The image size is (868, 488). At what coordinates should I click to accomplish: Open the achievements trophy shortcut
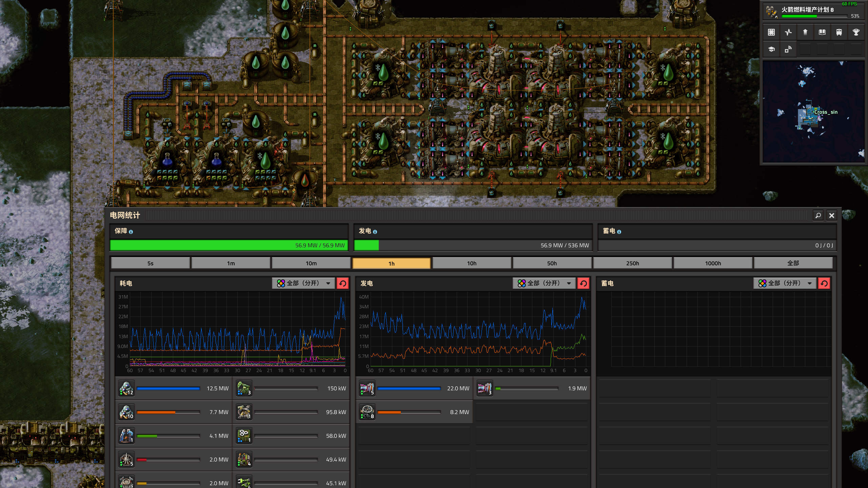[856, 32]
